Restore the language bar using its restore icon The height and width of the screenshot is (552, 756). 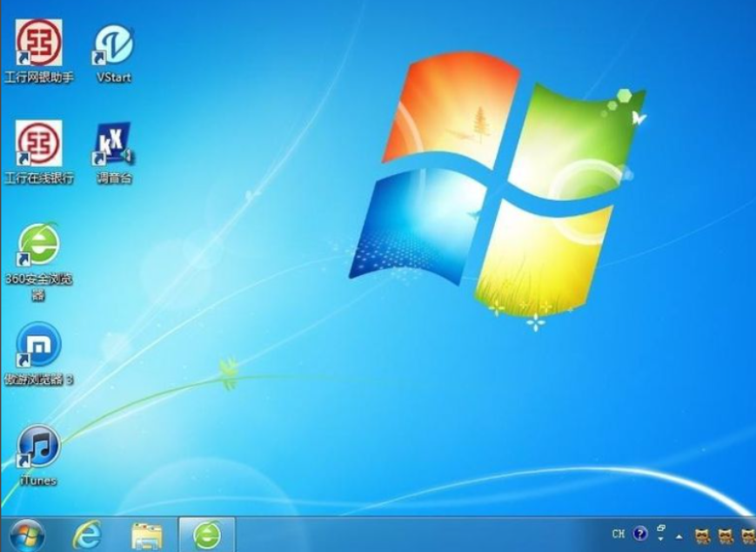pyautogui.click(x=660, y=528)
